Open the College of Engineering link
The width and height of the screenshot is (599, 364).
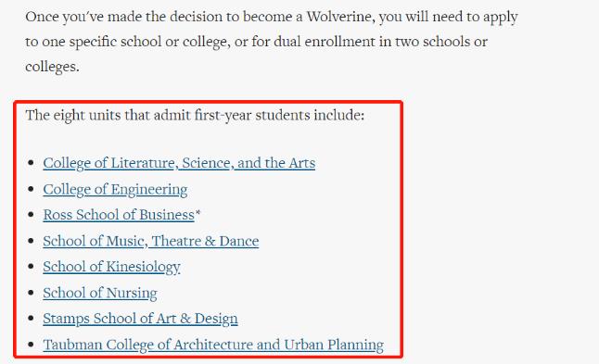pos(115,190)
